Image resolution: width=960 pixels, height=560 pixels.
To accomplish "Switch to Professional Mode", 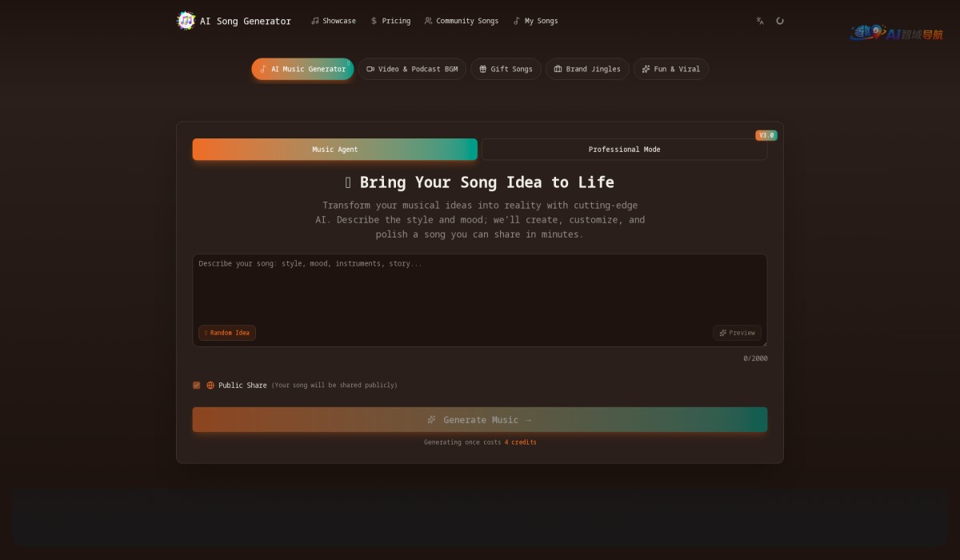I will 624,149.
